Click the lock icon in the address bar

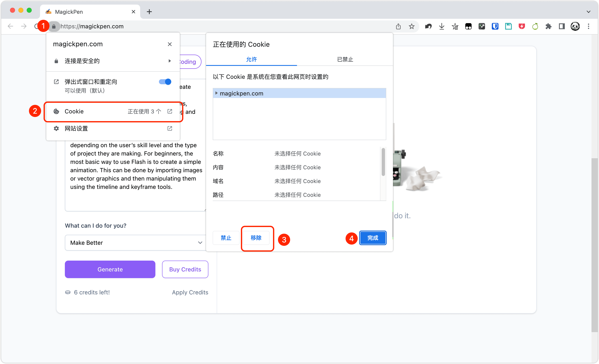tap(54, 26)
